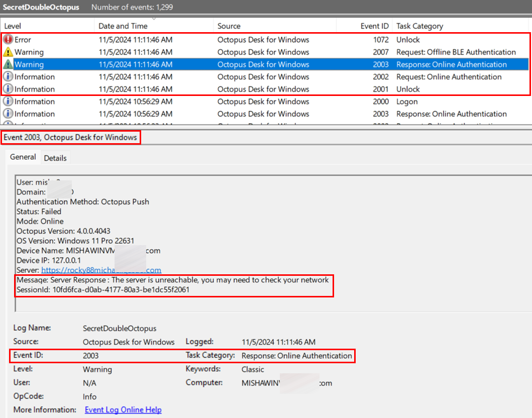
Task: Click the Status: Failed line
Action: pos(39,212)
